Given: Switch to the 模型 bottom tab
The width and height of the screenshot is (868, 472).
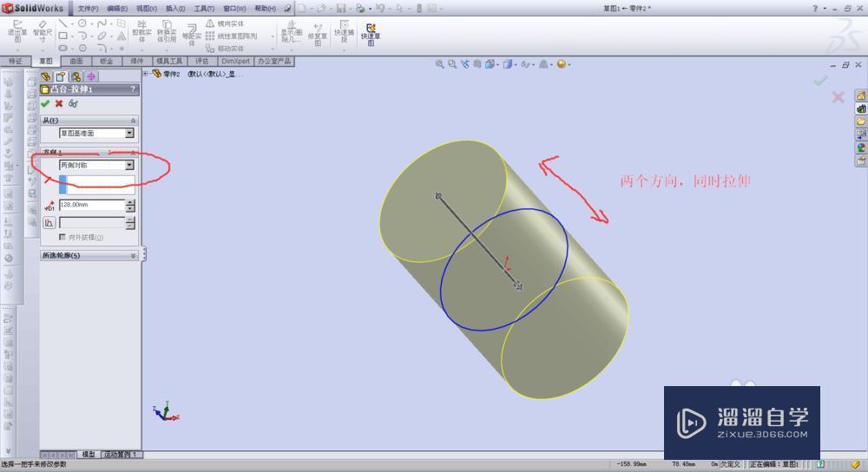Looking at the screenshot, I should 89,455.
